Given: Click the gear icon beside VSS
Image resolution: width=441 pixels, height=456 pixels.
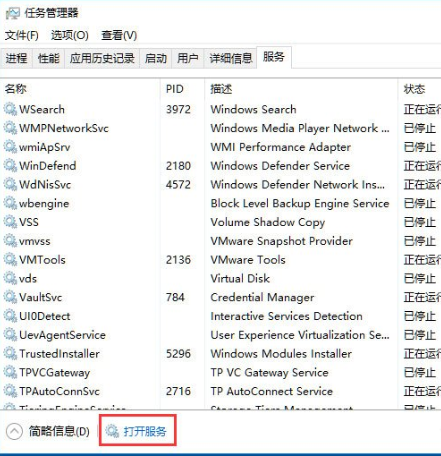Looking at the screenshot, I should 10,222.
